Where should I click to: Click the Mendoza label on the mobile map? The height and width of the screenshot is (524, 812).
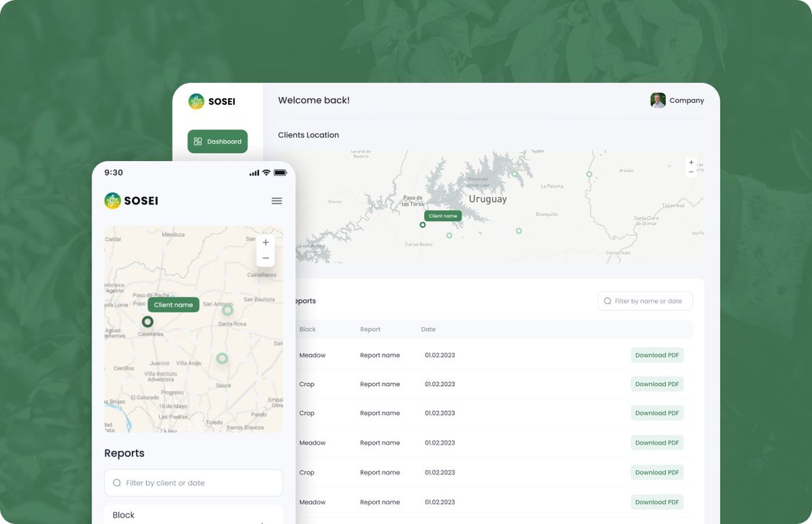tap(173, 235)
